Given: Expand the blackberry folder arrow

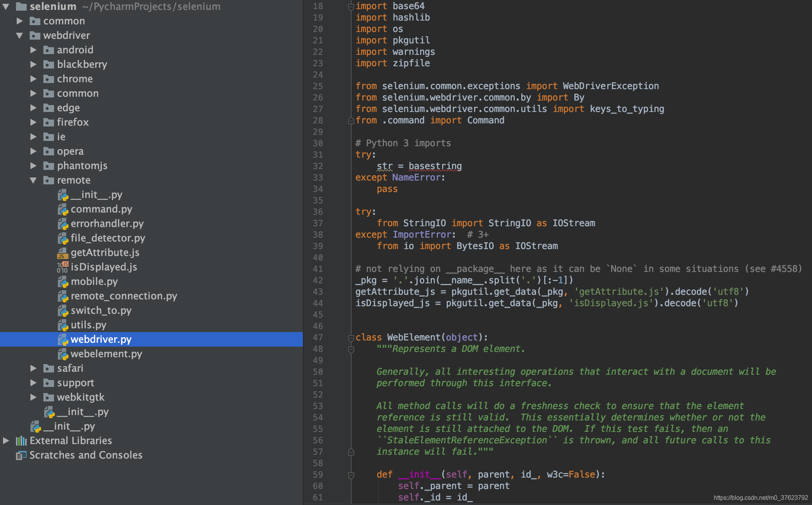Looking at the screenshot, I should coord(33,64).
